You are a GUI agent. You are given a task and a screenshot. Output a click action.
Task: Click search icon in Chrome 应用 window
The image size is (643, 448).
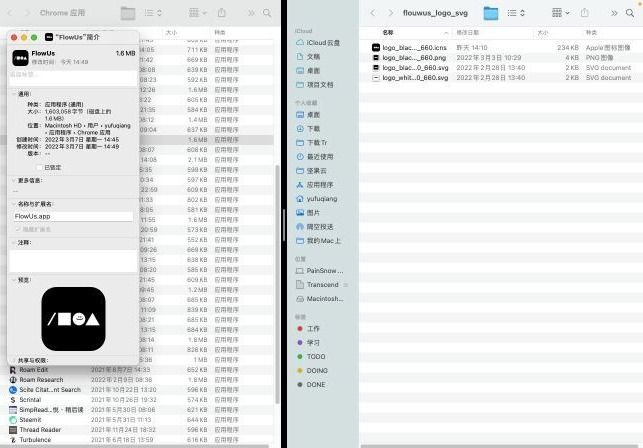267,13
